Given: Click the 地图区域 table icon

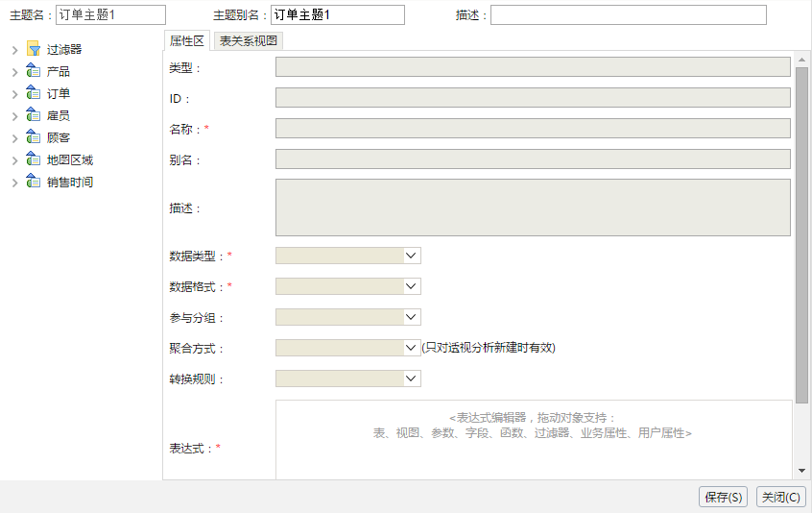Looking at the screenshot, I should [x=34, y=159].
